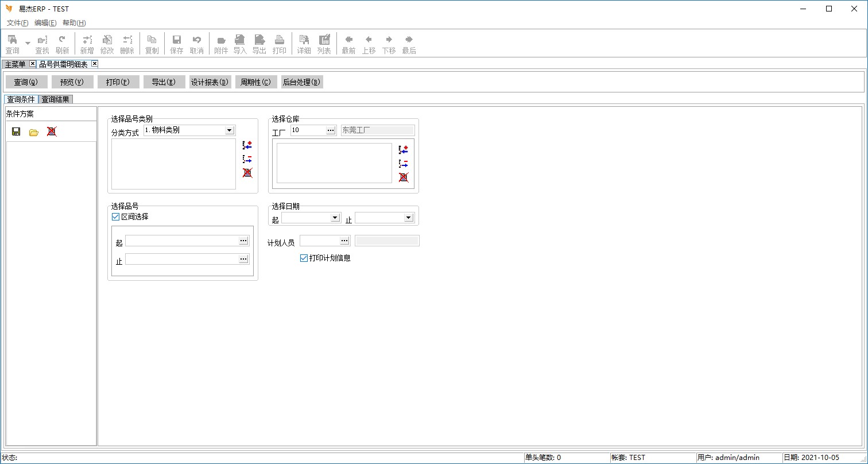Viewport: 868px width, 464px height.
Task: Add warehouse using the add icon
Action: click(404, 149)
